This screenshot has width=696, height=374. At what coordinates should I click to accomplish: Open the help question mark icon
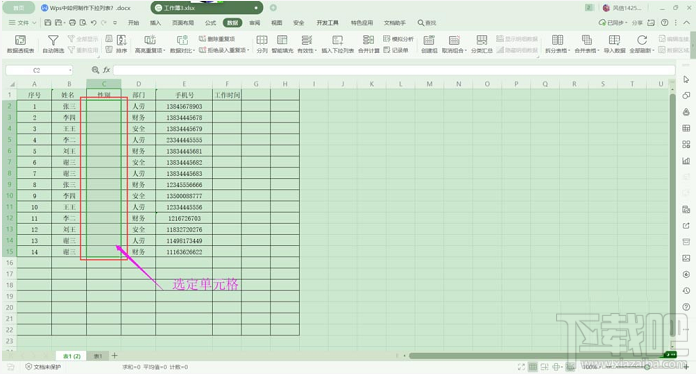click(664, 23)
